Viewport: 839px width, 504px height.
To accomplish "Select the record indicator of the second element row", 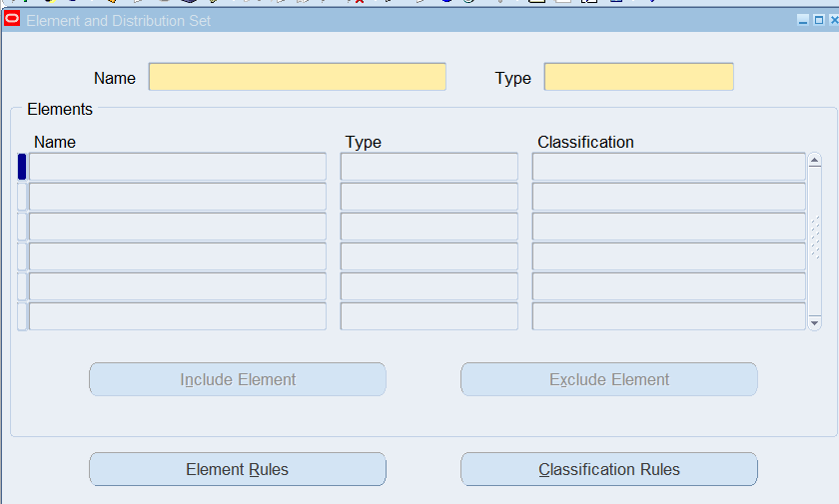I will (x=22, y=197).
